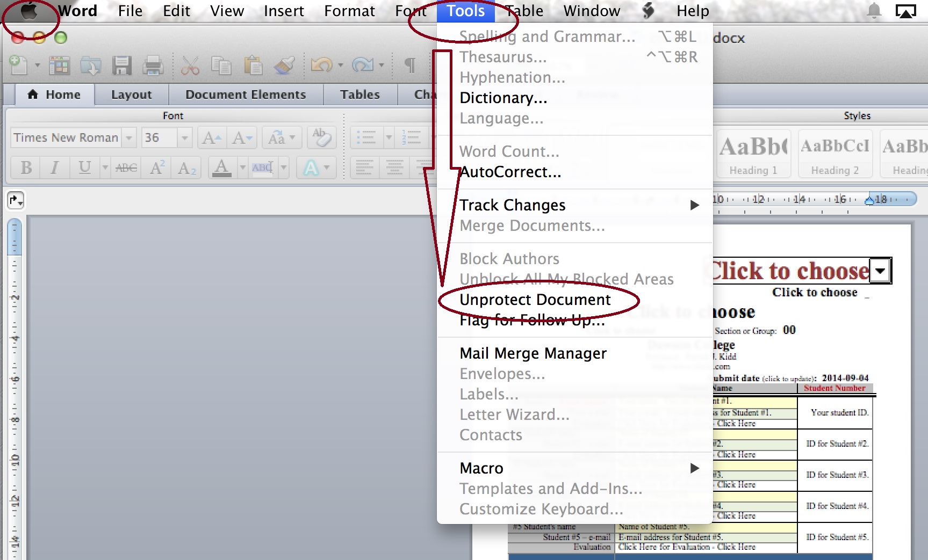Expand the Undo history dropdown arrow
Image resolution: width=928 pixels, height=560 pixels.
pyautogui.click(x=341, y=66)
